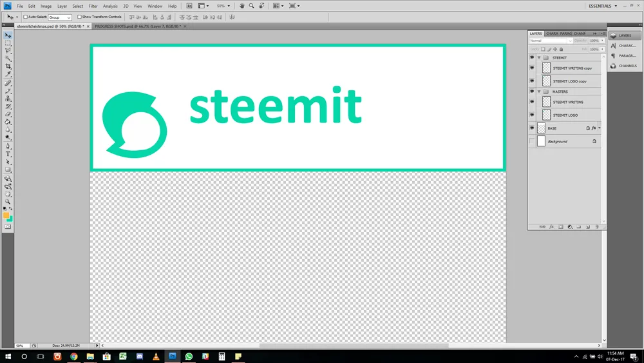Collapse the MASTERS layer group
This screenshot has height=363, width=644.
pyautogui.click(x=539, y=92)
